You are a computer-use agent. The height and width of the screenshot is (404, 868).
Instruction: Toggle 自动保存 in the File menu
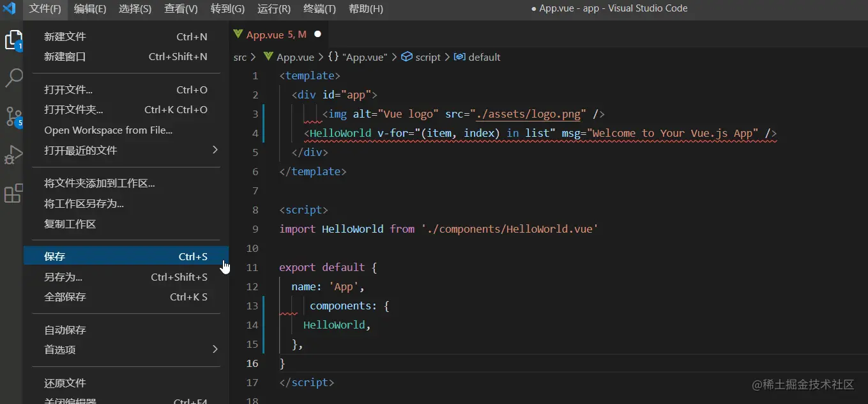click(x=126, y=330)
